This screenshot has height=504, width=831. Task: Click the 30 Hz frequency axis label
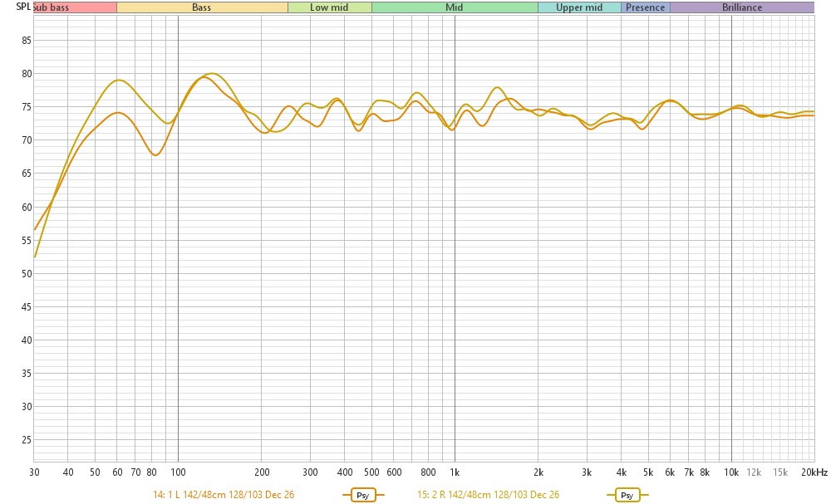(x=34, y=472)
